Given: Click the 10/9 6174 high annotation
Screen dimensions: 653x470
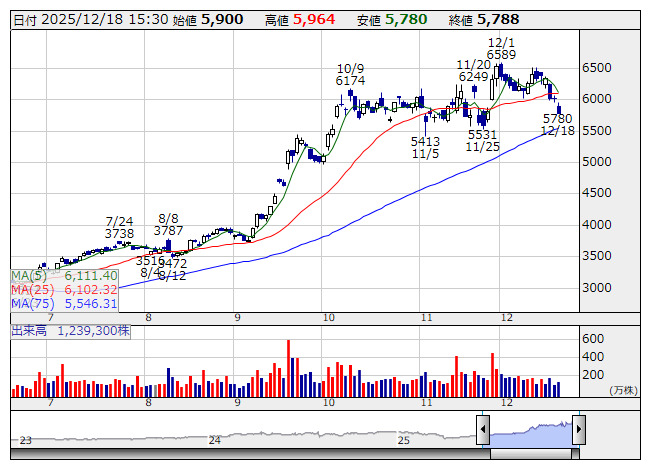Looking at the screenshot, I should pyautogui.click(x=351, y=75).
